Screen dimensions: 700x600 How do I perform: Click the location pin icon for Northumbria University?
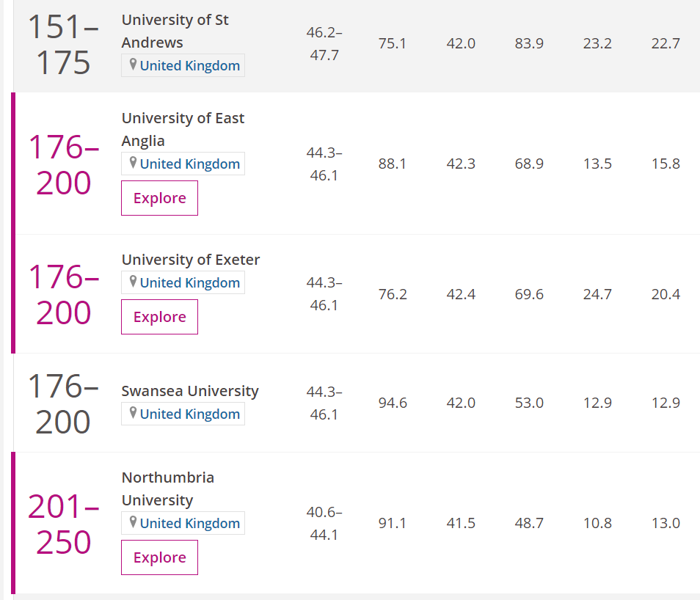[x=133, y=522]
